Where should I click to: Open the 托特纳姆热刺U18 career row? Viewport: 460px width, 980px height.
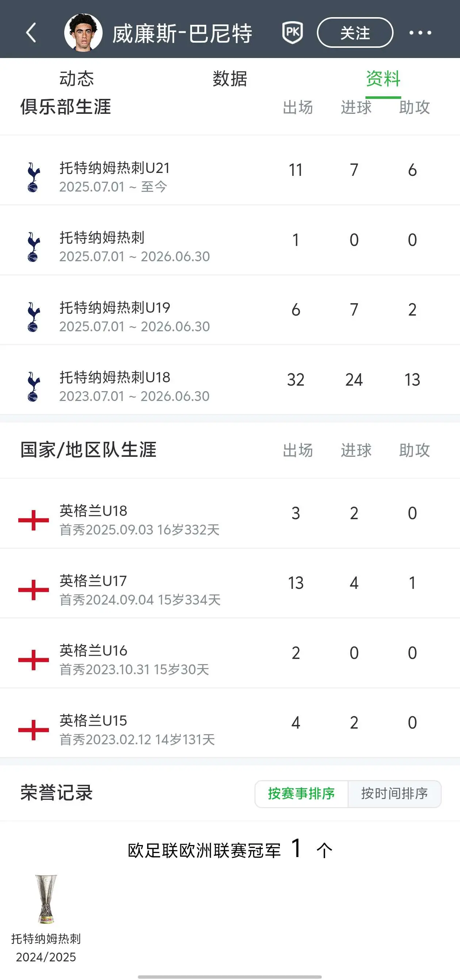[230, 381]
